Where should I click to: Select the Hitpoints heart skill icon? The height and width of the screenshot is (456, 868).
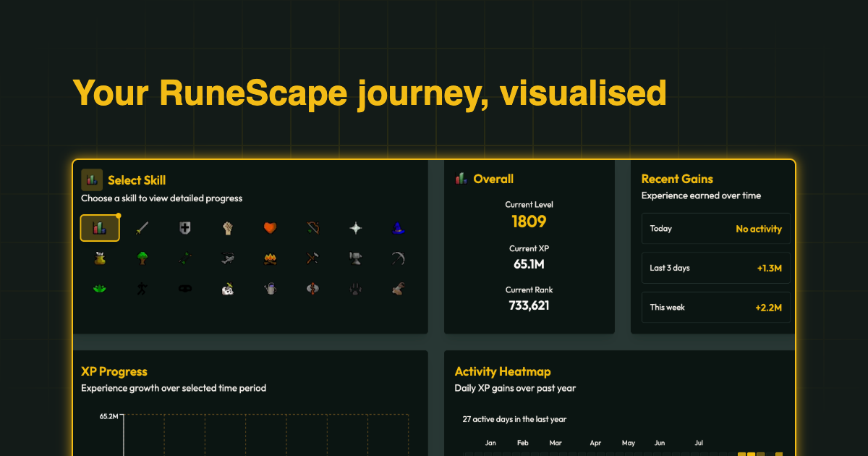[x=269, y=227]
